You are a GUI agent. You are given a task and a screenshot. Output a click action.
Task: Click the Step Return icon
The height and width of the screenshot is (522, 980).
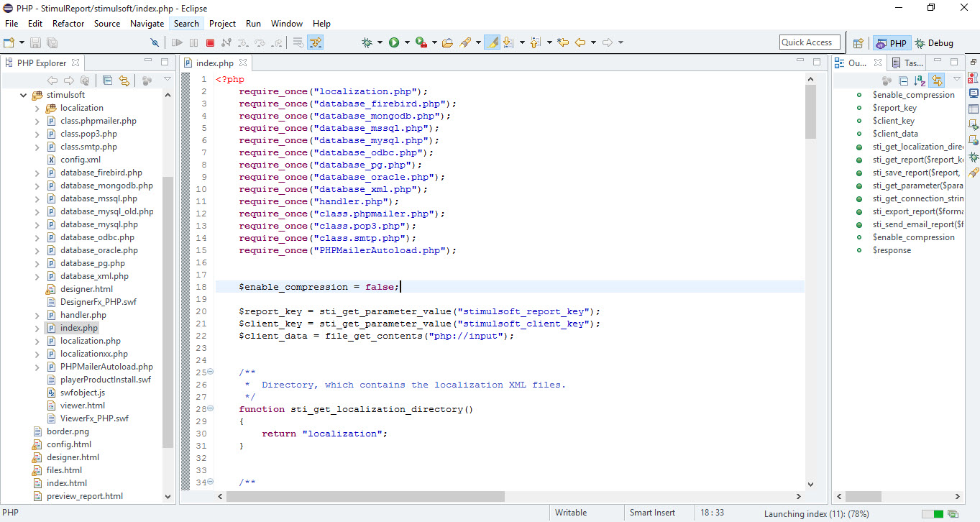[x=276, y=42]
